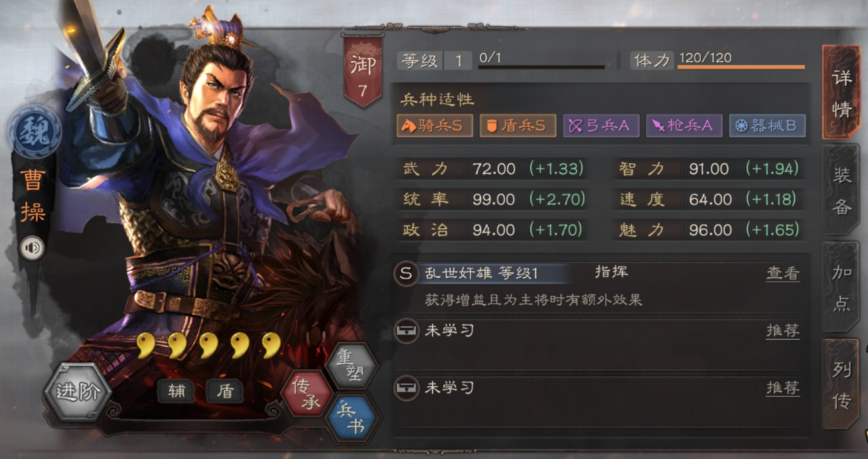The image size is (868, 459).
Task: Select the second 未学习 skill slot
Action: tap(597, 387)
